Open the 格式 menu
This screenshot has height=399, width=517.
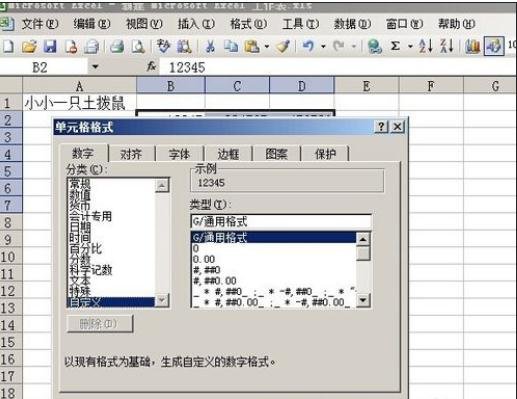pos(248,24)
